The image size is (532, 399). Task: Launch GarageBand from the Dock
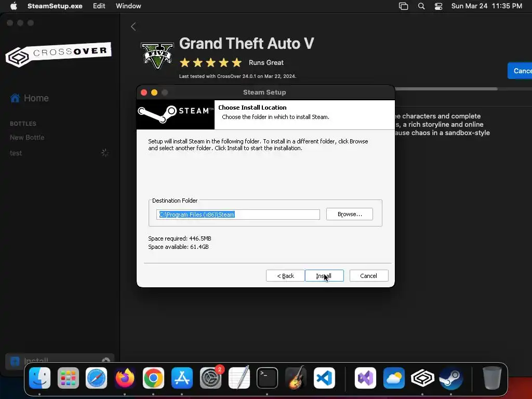296,378
